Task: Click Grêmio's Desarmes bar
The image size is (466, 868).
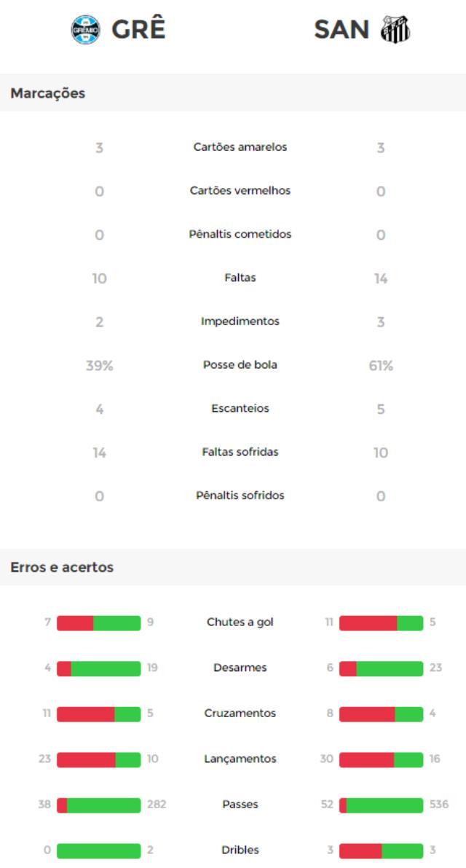Action: (99, 668)
